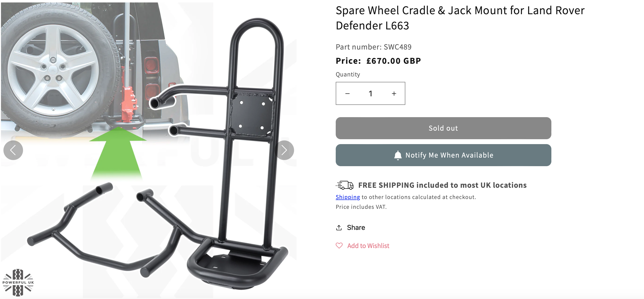This screenshot has height=299, width=644.
Task: Click the greyed Sold out button
Action: pos(443,128)
